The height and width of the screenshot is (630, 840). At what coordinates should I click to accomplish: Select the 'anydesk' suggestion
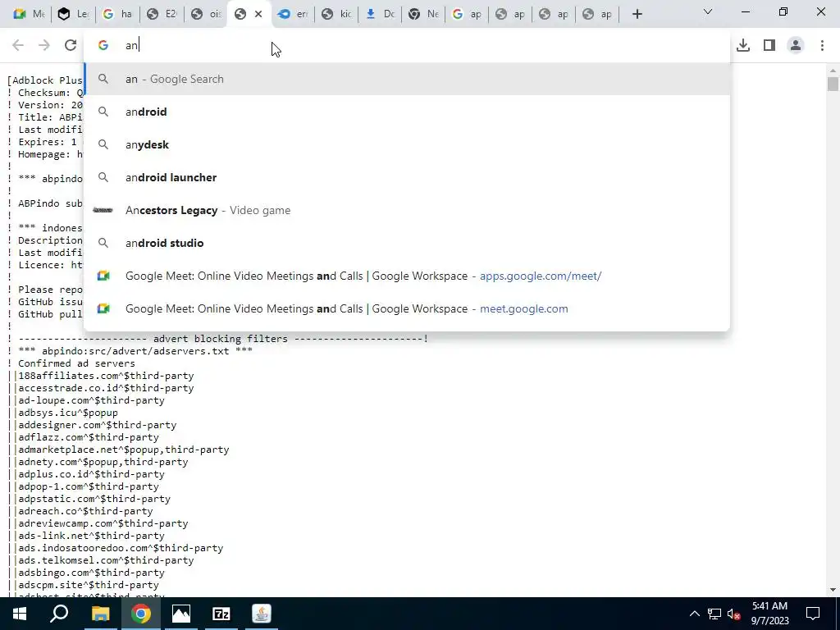(407, 144)
